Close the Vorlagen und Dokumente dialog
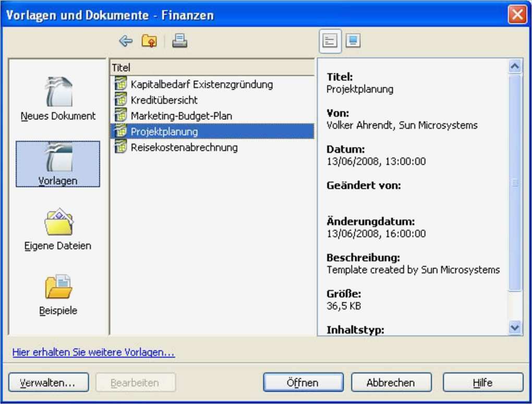 click(x=517, y=14)
